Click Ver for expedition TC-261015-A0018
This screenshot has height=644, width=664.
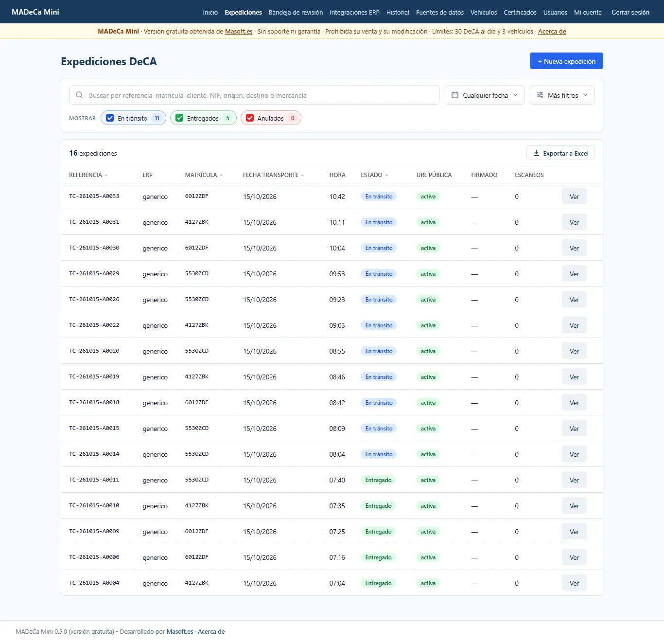[x=574, y=403]
